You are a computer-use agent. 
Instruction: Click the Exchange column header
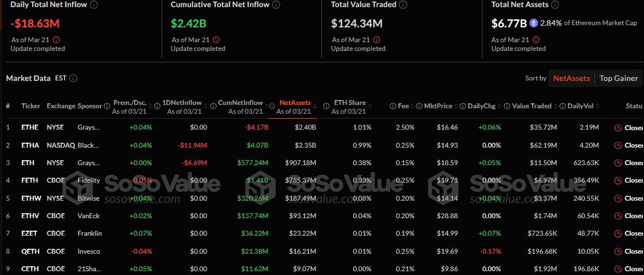(61, 106)
